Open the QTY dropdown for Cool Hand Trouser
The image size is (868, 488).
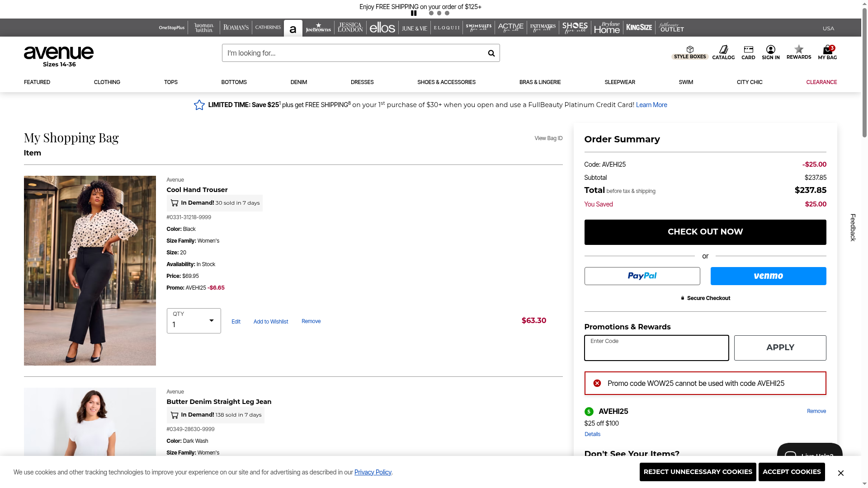[x=193, y=321]
